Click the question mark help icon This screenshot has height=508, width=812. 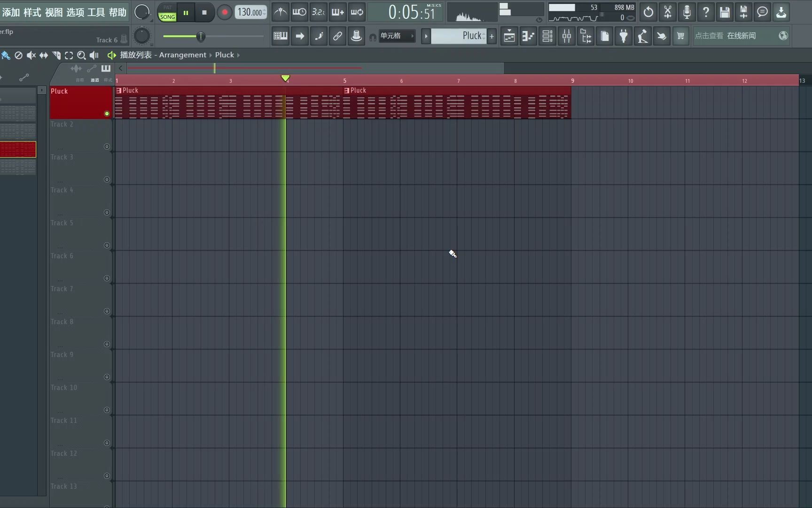click(x=706, y=12)
